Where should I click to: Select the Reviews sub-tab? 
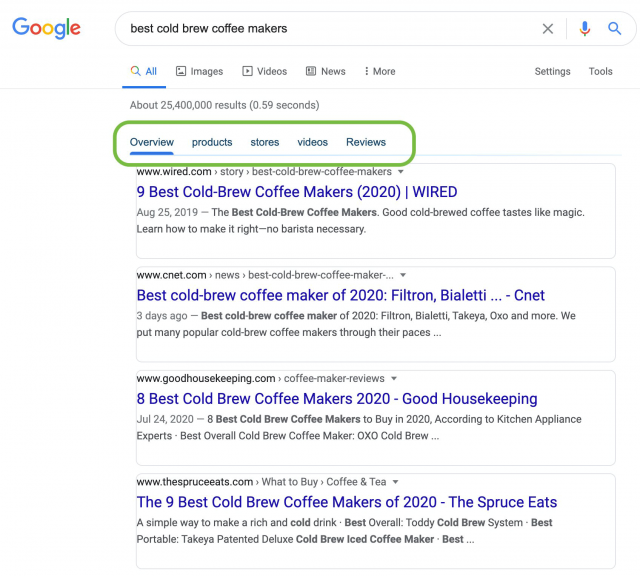point(366,142)
